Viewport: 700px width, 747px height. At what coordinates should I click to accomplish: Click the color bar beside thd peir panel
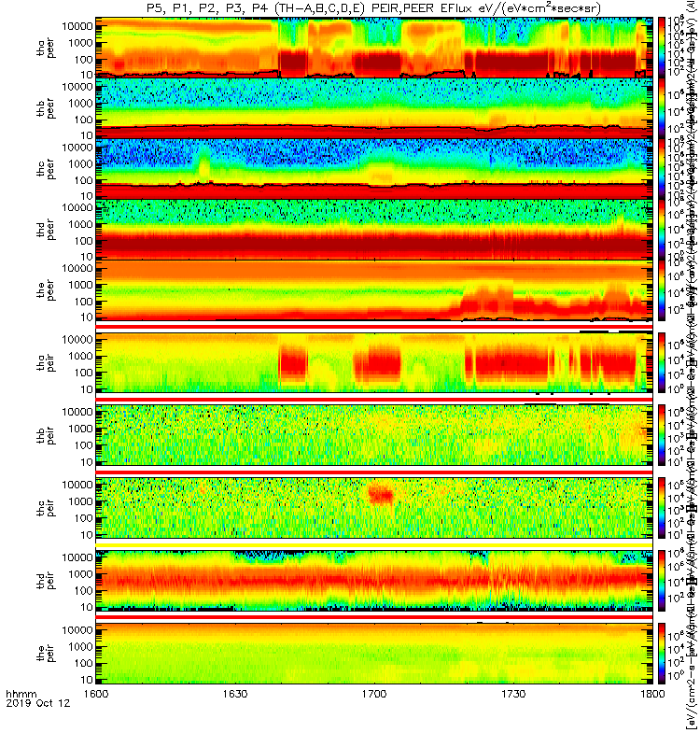click(x=662, y=580)
